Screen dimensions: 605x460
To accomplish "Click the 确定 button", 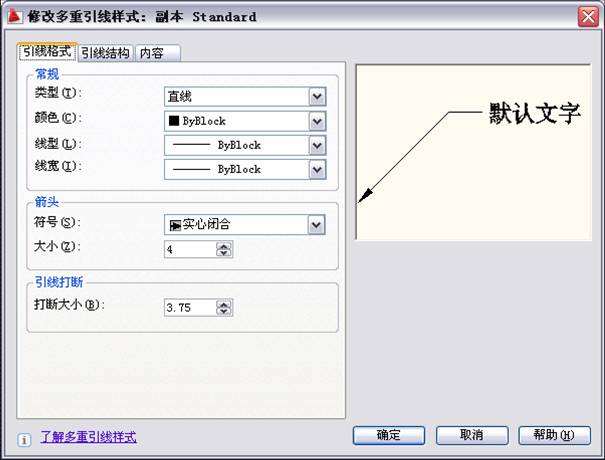I will 389,435.
